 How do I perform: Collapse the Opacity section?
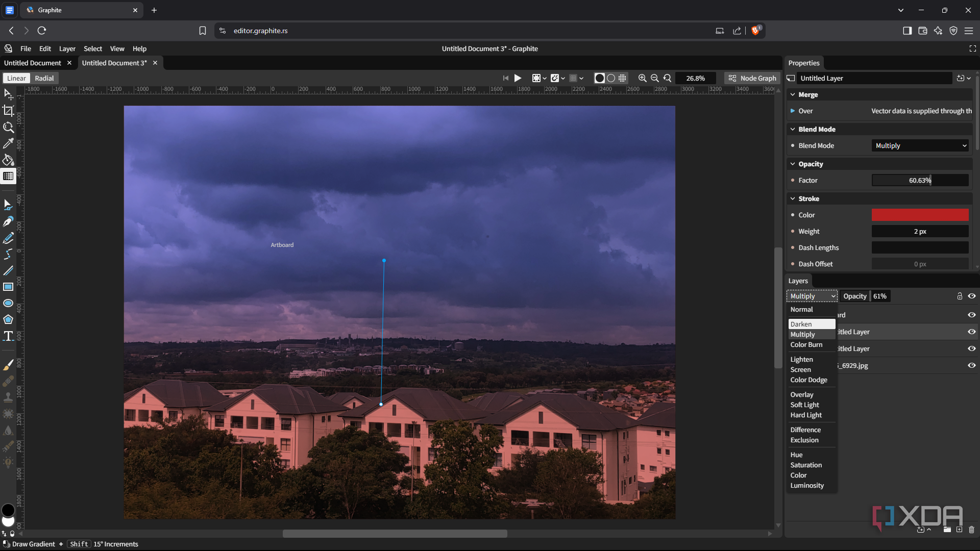pos(792,164)
